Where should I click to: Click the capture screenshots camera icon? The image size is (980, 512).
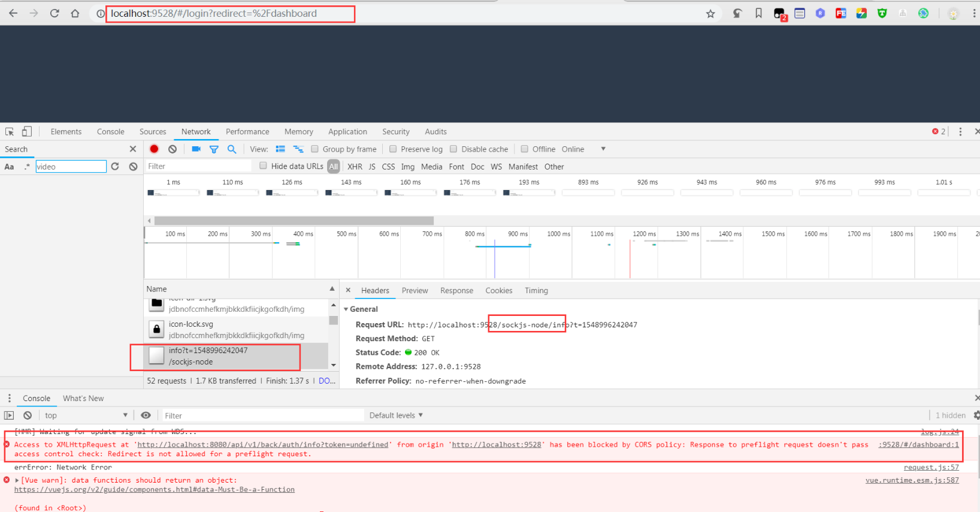(x=196, y=149)
